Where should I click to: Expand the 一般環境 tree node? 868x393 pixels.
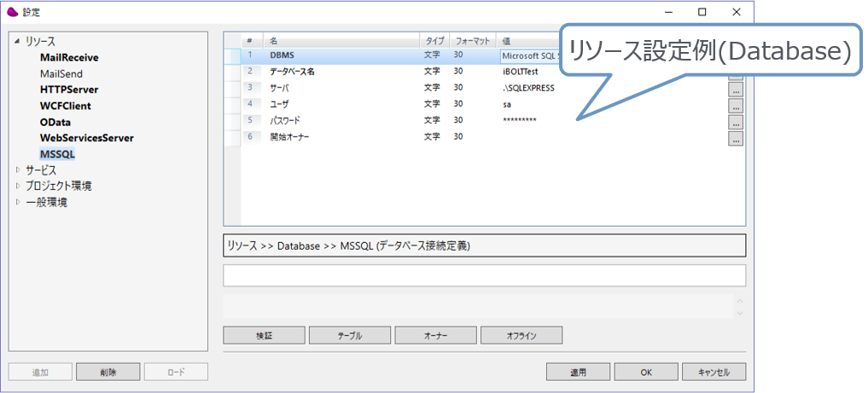(17, 202)
